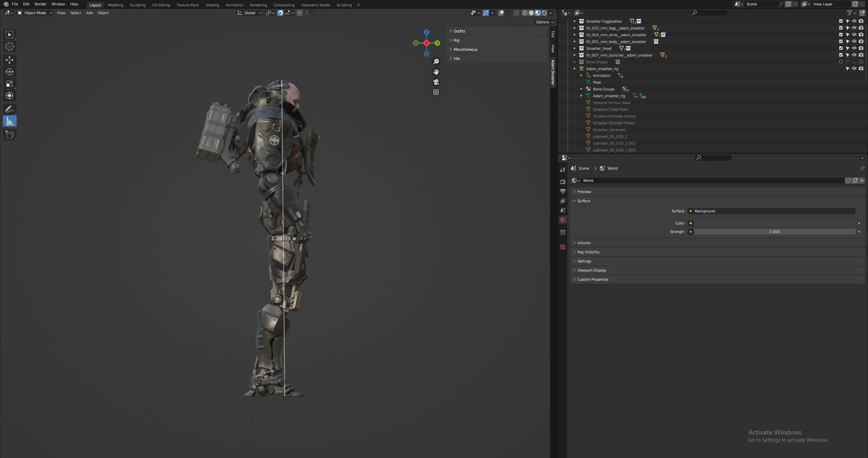The width and height of the screenshot is (868, 458).
Task: Toggle camera view icon in viewport
Action: (436, 82)
